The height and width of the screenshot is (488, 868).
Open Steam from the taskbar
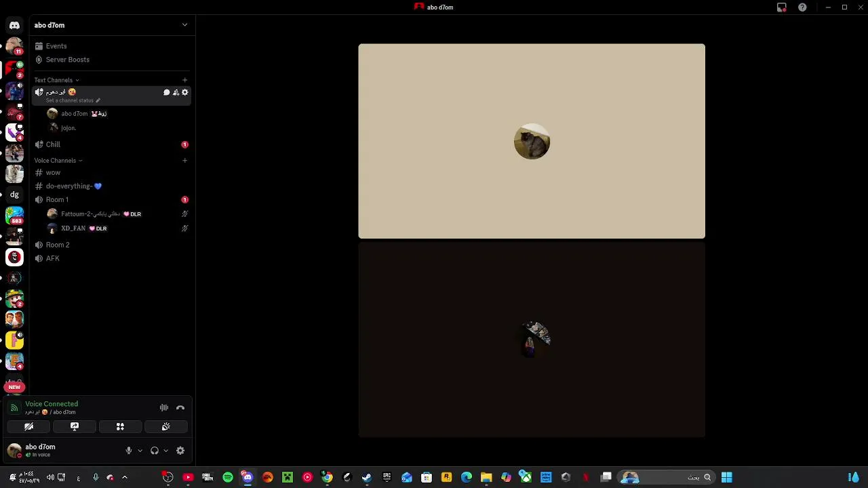pyautogui.click(x=367, y=477)
